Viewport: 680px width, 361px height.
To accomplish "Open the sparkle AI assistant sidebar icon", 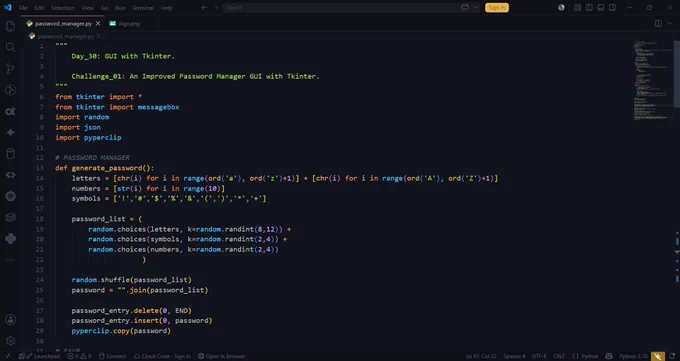I will pyautogui.click(x=10, y=132).
